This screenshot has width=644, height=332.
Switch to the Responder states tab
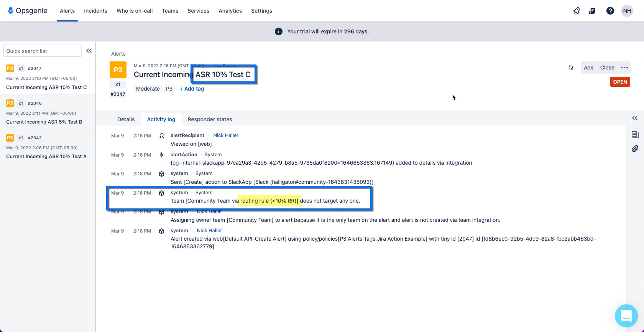point(210,119)
